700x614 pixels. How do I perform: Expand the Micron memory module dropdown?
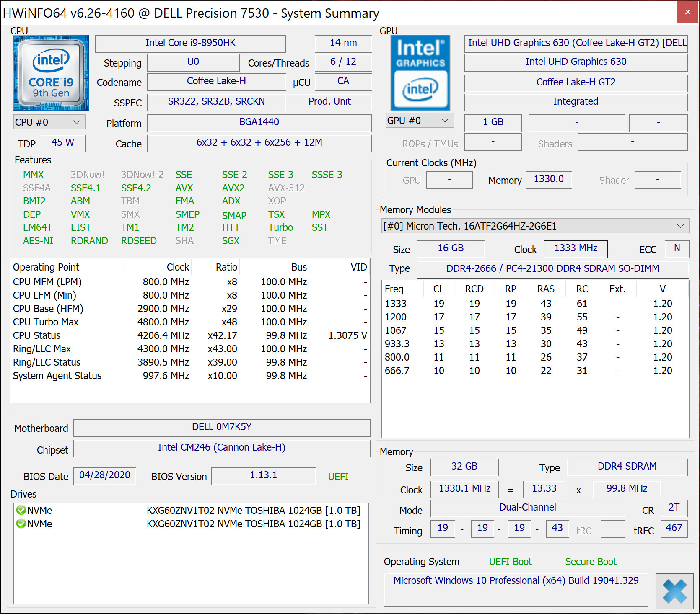(x=535, y=226)
